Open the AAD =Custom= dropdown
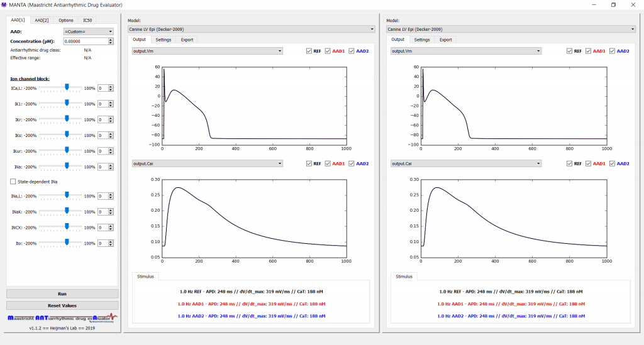 tap(88, 31)
